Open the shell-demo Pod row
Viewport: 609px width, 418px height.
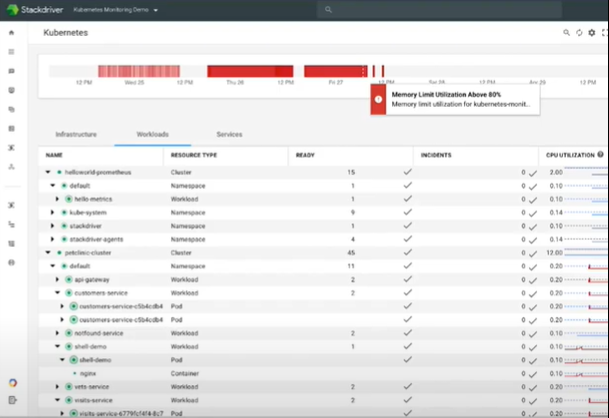(x=322, y=360)
